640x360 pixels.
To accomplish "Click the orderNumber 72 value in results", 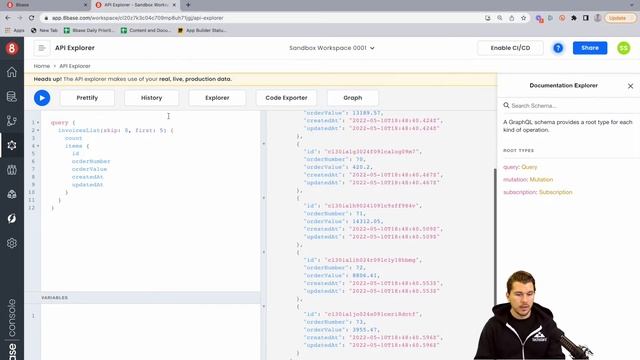I will [x=359, y=268].
